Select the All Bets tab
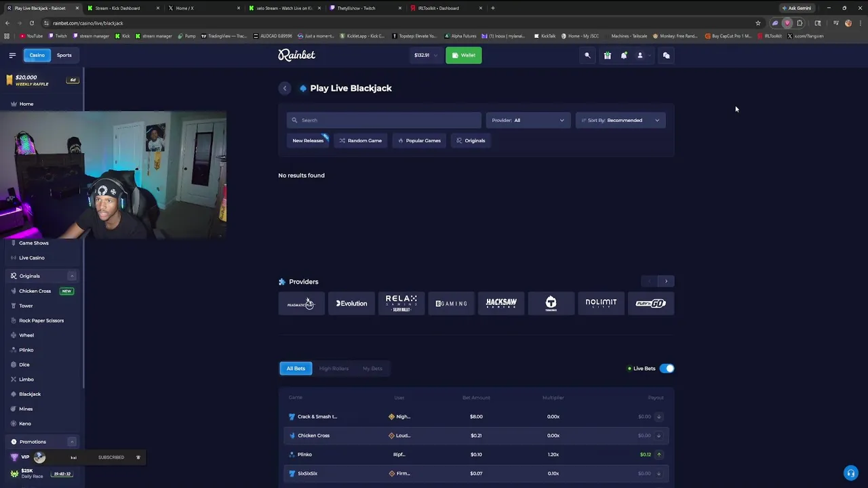Viewport: 868px width, 488px height. pos(296,369)
